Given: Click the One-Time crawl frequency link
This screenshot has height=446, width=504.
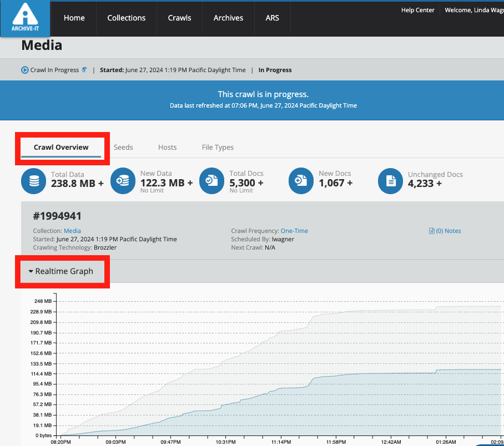Looking at the screenshot, I should 294,231.
